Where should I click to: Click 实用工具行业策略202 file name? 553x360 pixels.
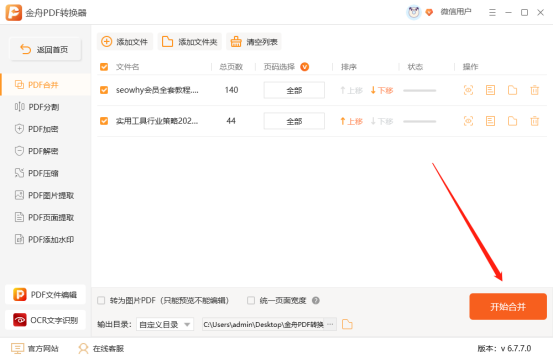(157, 121)
